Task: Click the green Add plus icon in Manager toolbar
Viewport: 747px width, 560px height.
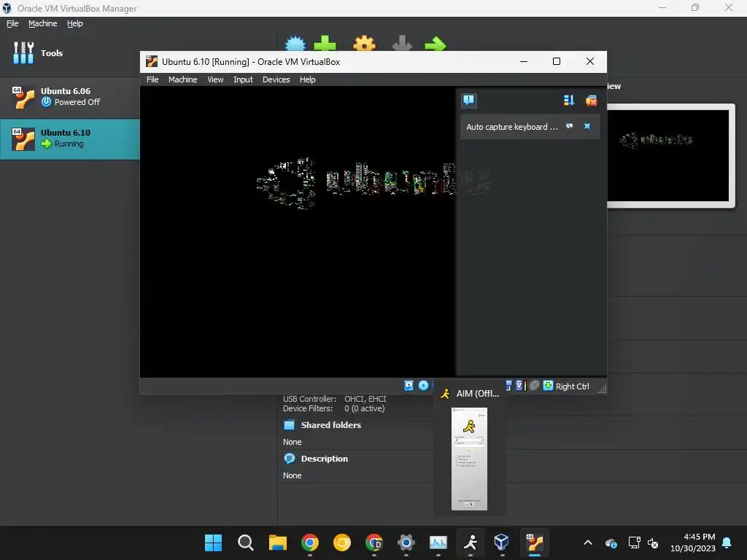Action: pos(325,44)
